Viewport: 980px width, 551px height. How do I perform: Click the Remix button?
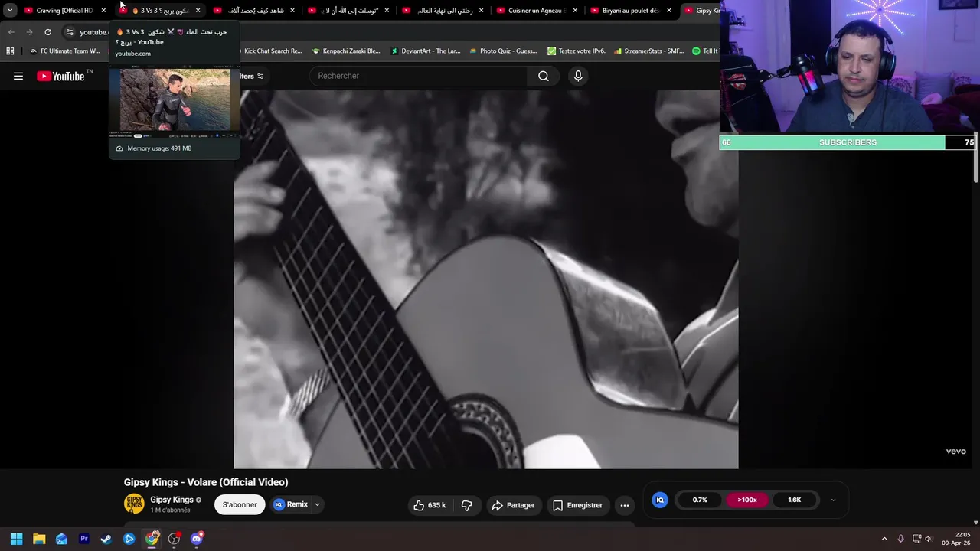click(x=291, y=505)
